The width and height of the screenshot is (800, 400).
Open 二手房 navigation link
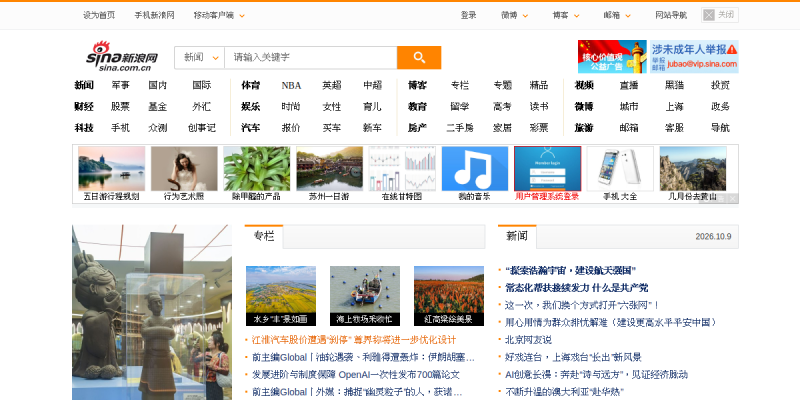point(460,128)
